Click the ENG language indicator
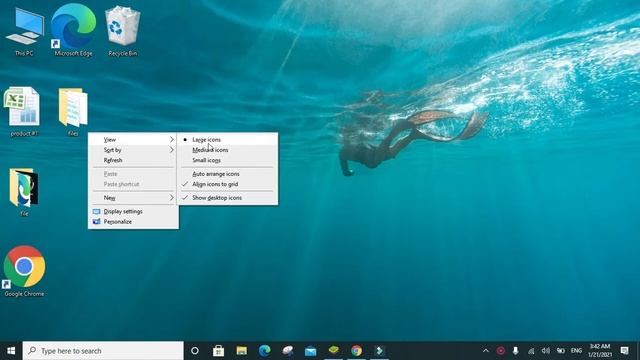Screen dimensions: 640x360 pos(576,351)
